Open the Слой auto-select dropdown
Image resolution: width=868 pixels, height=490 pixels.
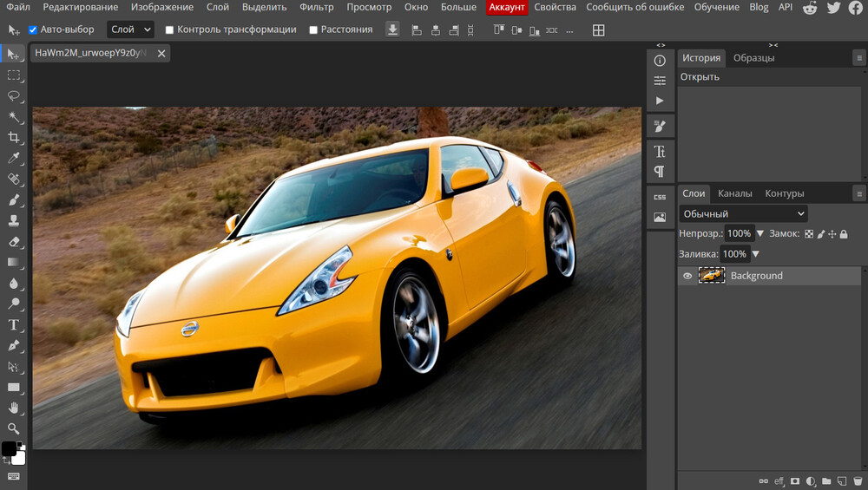point(130,29)
